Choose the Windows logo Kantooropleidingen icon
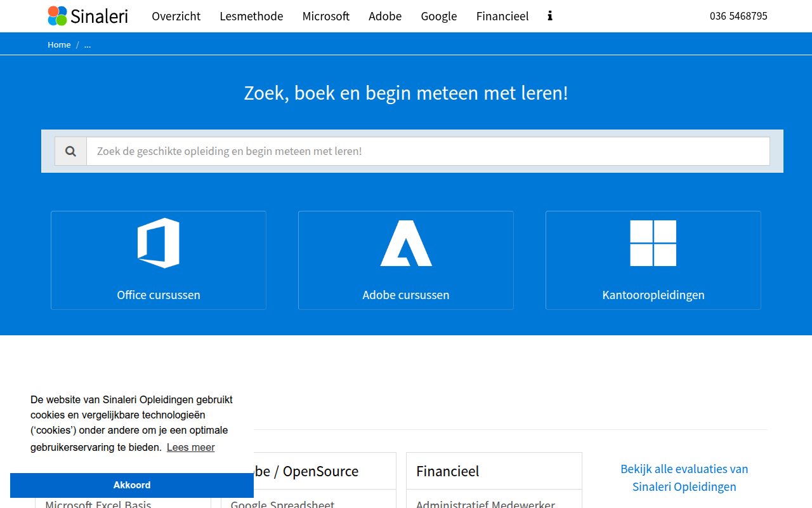This screenshot has height=508, width=812. click(653, 243)
